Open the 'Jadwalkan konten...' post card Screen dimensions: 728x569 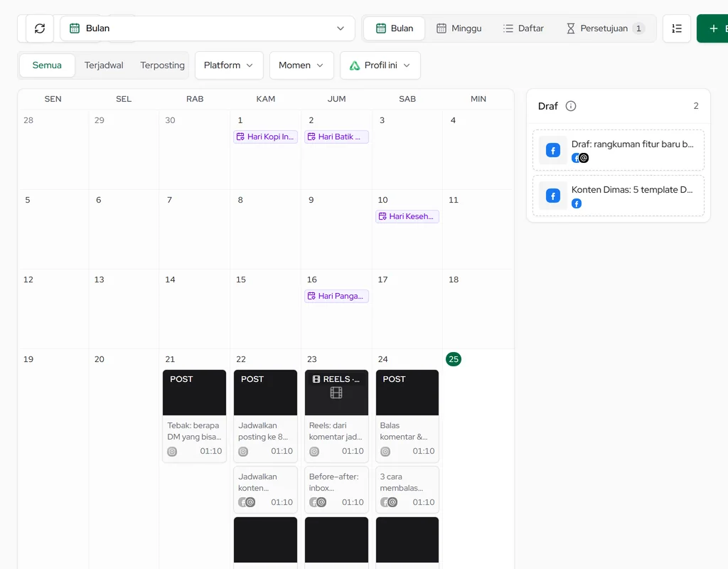point(266,489)
